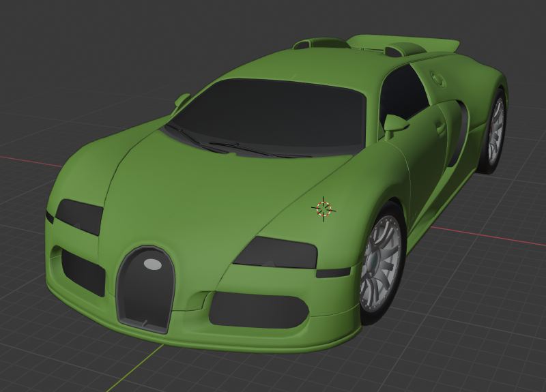Select the horseshoe-shaped front grille
546x392 pixels.
[145, 289]
